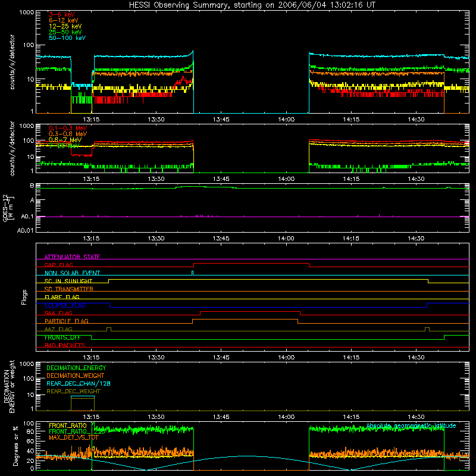Click the 'B' tick label on the GOES panel
This screenshot has height=476, width=476.
tap(32, 186)
